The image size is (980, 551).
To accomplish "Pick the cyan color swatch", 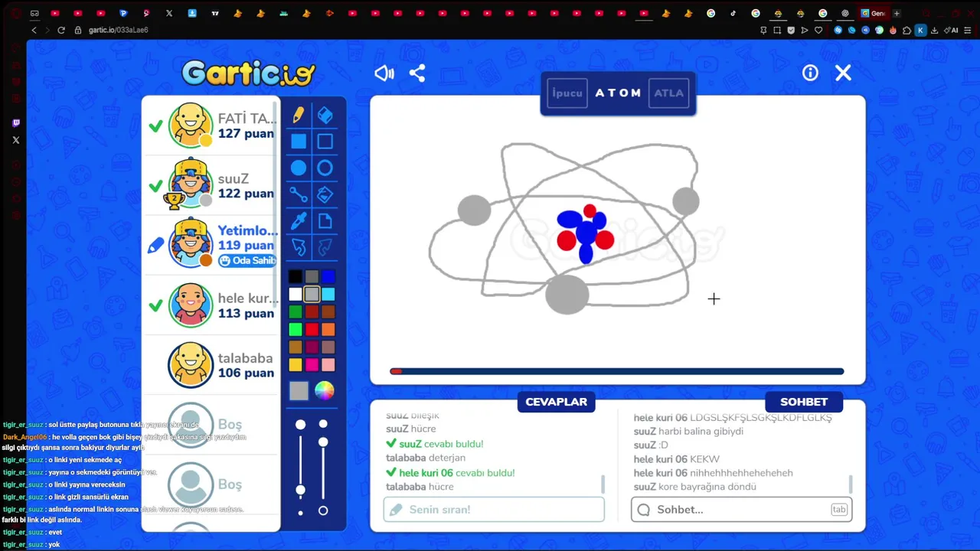I will (x=328, y=295).
